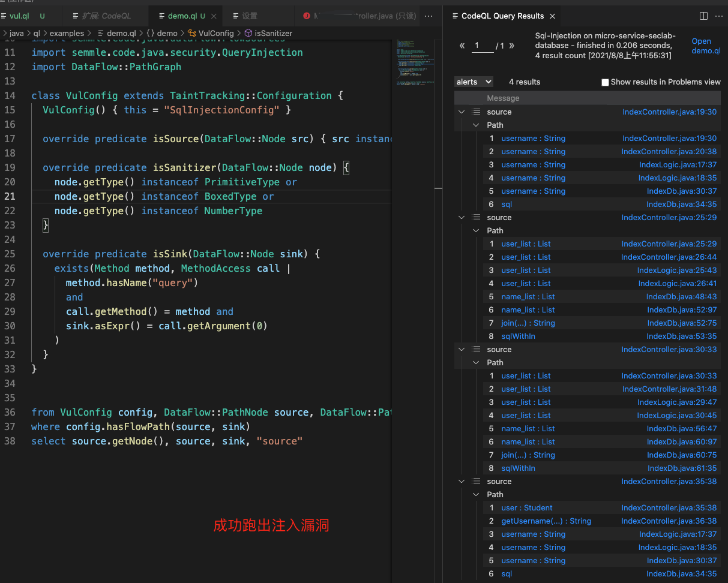Viewport: 728px width, 583px height.
Task: Click the results page number input field
Action: click(x=482, y=46)
